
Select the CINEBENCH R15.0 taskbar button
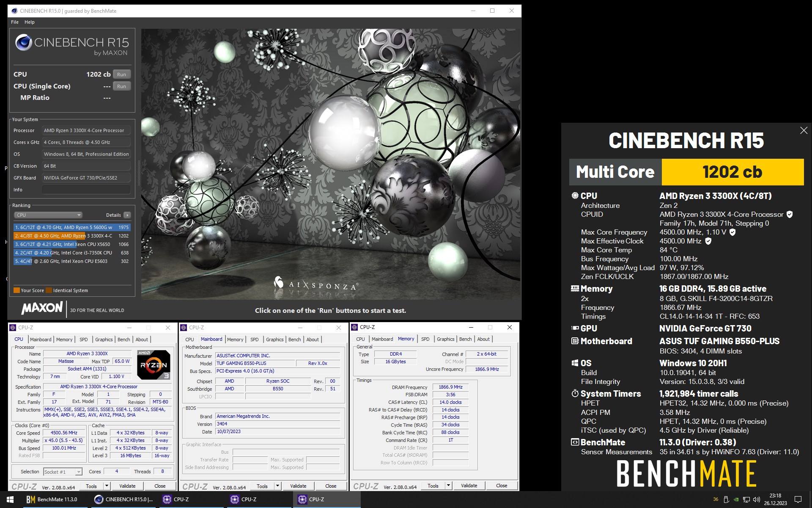point(124,500)
